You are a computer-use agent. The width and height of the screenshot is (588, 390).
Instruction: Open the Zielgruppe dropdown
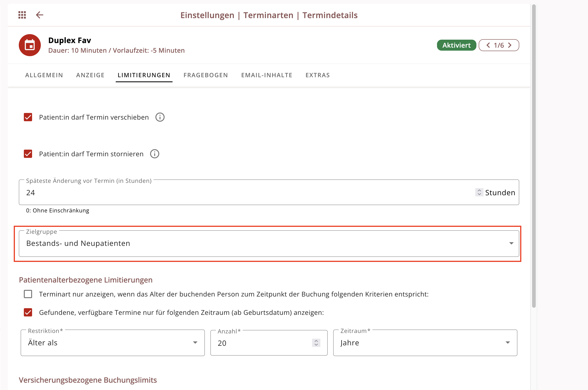click(269, 244)
